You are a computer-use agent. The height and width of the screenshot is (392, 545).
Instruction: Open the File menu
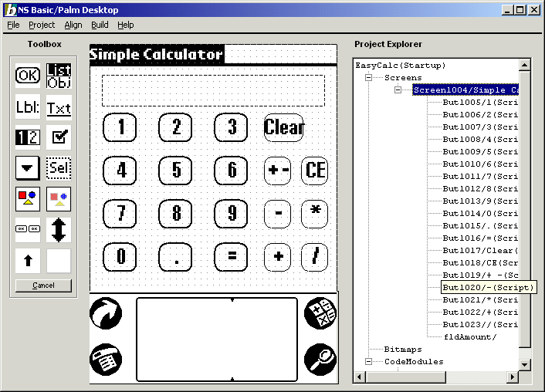pyautogui.click(x=14, y=25)
